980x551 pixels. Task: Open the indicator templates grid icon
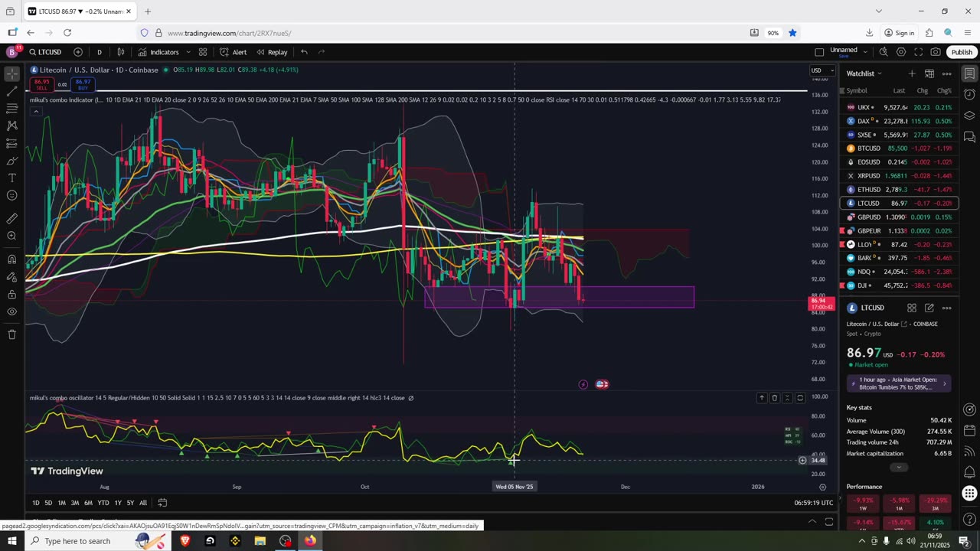click(203, 52)
